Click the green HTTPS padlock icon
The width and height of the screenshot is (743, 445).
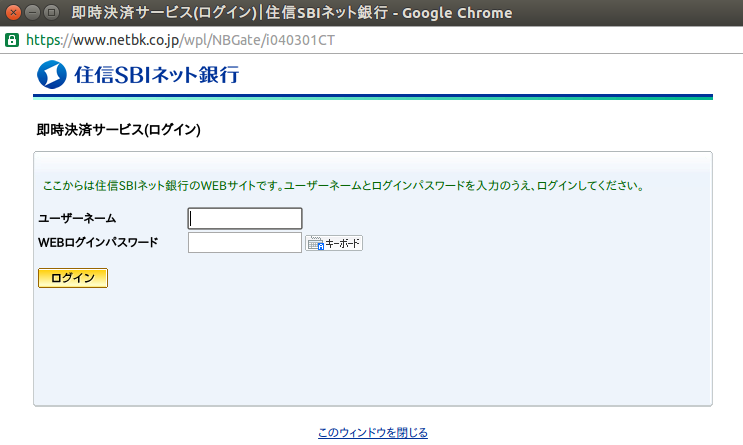tap(11, 40)
